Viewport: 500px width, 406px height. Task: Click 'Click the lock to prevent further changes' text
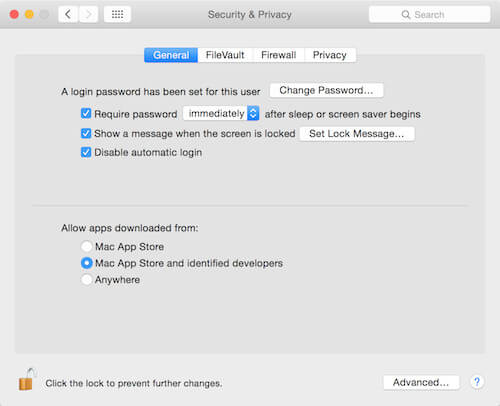coord(134,383)
